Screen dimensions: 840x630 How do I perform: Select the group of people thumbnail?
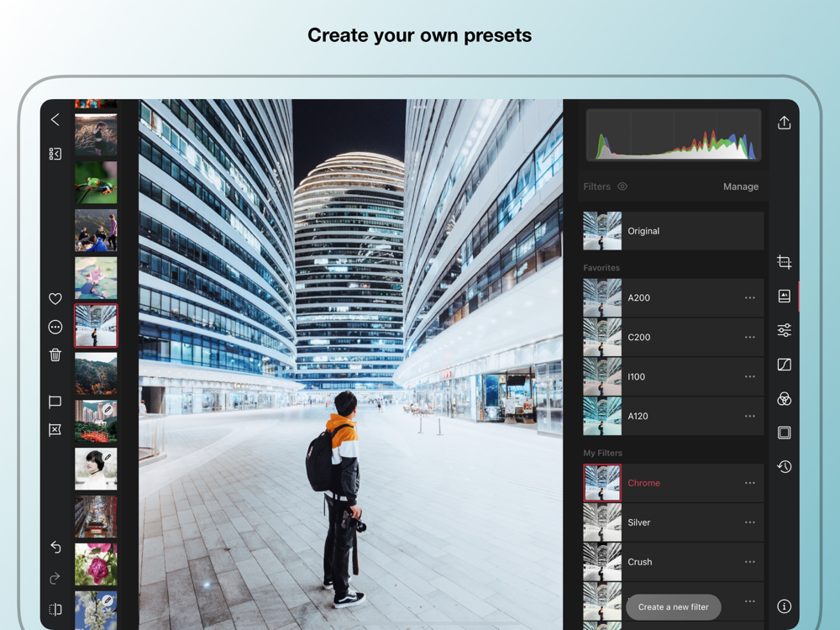coord(96,230)
